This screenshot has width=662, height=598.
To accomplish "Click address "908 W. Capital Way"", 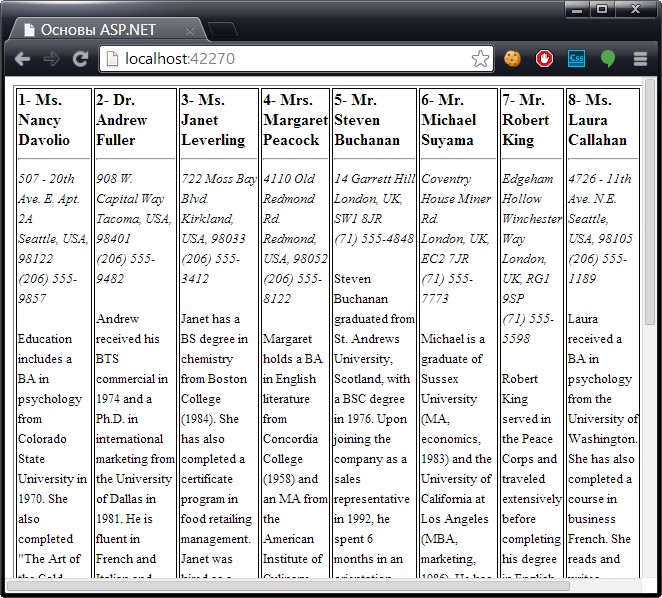I will point(130,188).
